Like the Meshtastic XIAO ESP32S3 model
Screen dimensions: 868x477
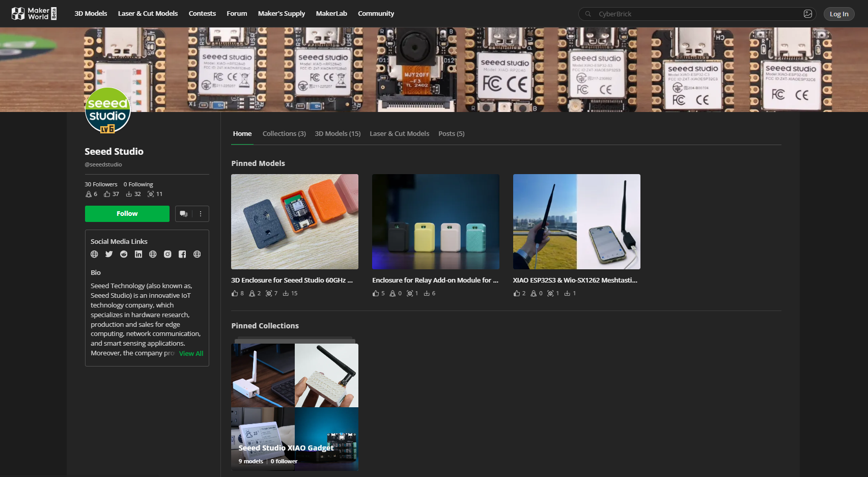click(517, 293)
